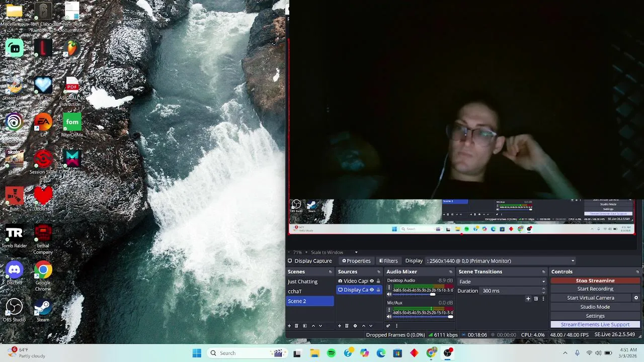Viewport: 644px width, 362px height.
Task: Click Start Recording button
Action: pyautogui.click(x=595, y=289)
